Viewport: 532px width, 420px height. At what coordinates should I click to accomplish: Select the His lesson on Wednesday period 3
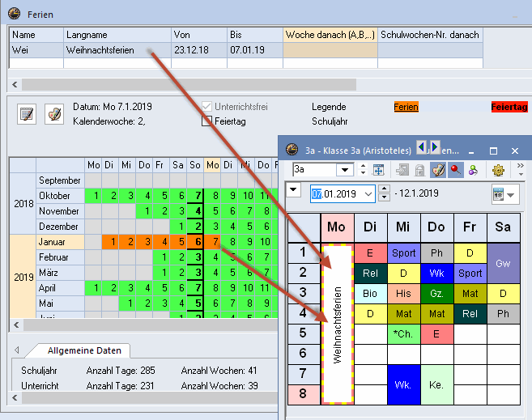point(403,294)
